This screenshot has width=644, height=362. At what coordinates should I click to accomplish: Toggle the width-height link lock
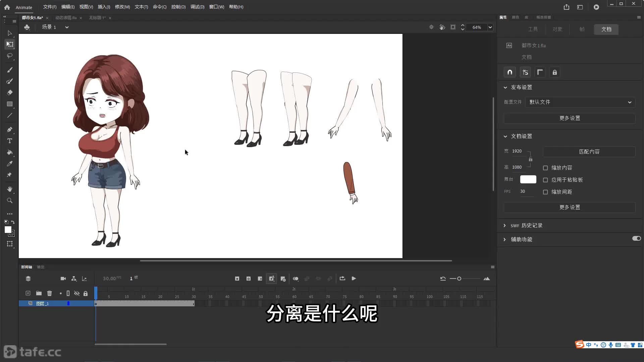(x=531, y=159)
